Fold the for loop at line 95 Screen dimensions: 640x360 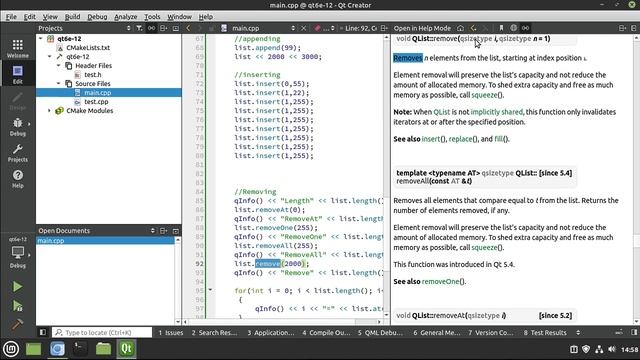click(210, 290)
